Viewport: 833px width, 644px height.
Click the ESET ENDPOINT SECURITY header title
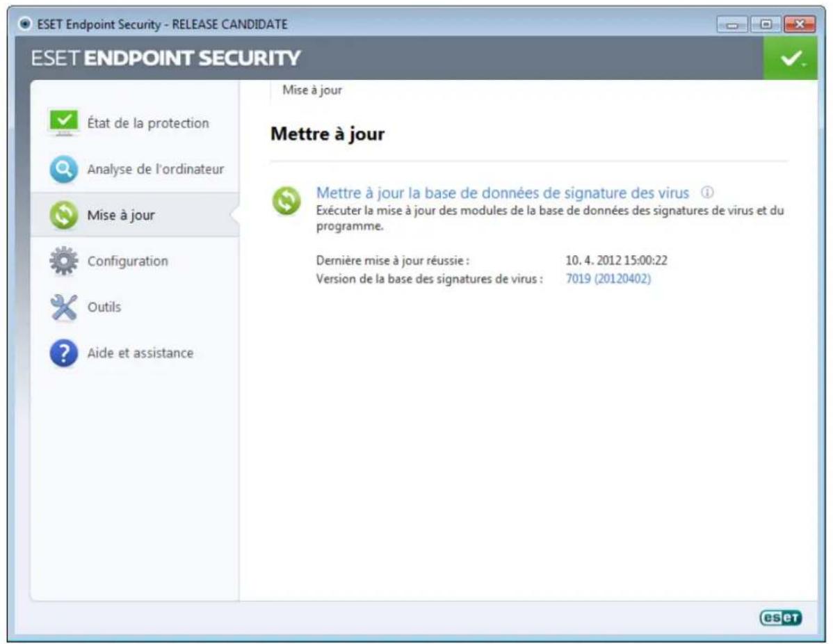(x=165, y=58)
